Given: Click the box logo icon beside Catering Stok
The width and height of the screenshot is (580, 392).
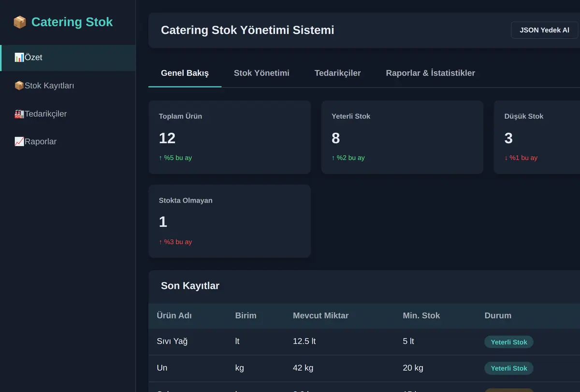Looking at the screenshot, I should 20,22.
